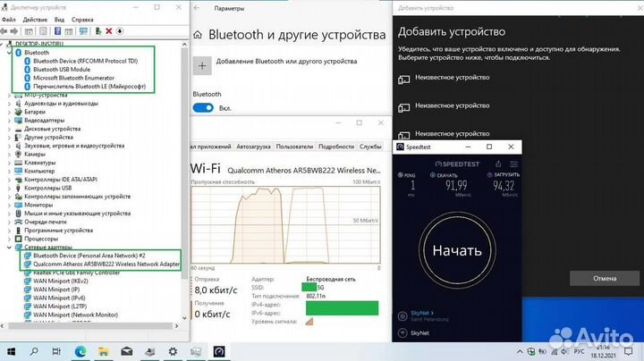Open Task View icon on taskbar
Screen dimensions: 644x361
coord(56,351)
